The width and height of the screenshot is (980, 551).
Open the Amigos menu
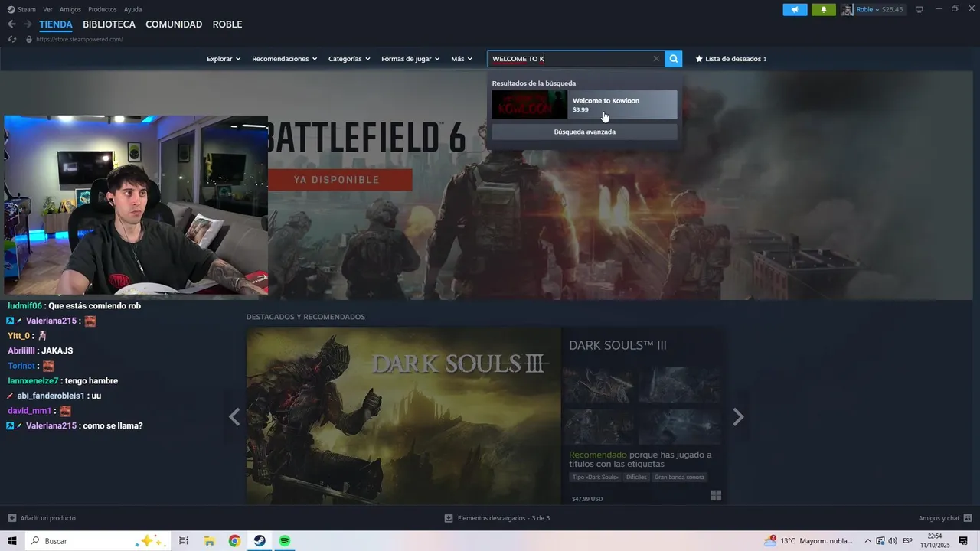click(x=70, y=9)
